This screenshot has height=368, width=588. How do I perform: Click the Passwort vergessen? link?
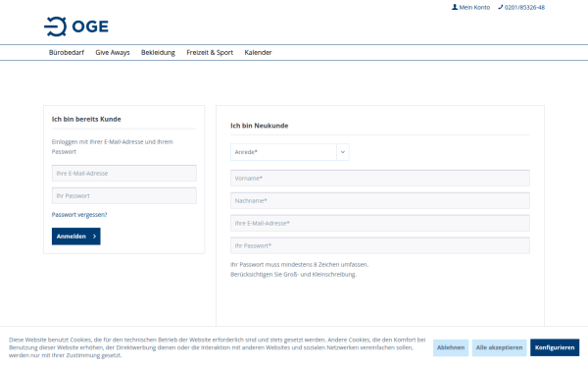[x=79, y=215]
